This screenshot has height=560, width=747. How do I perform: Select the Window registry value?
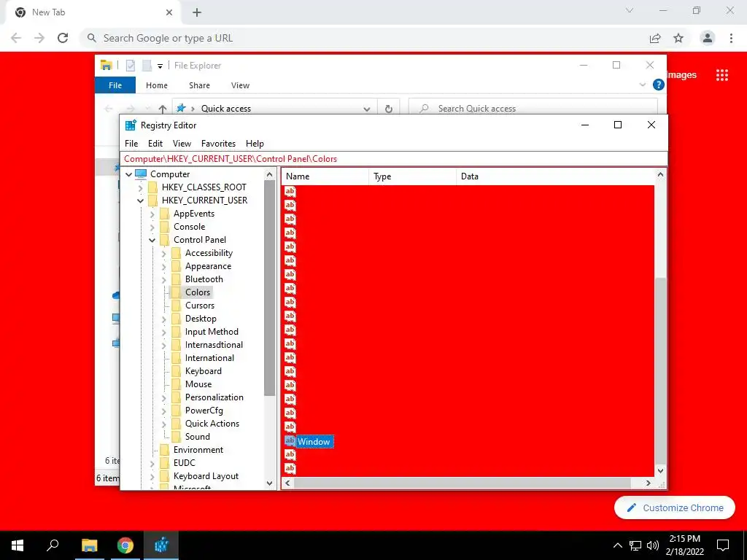point(314,442)
